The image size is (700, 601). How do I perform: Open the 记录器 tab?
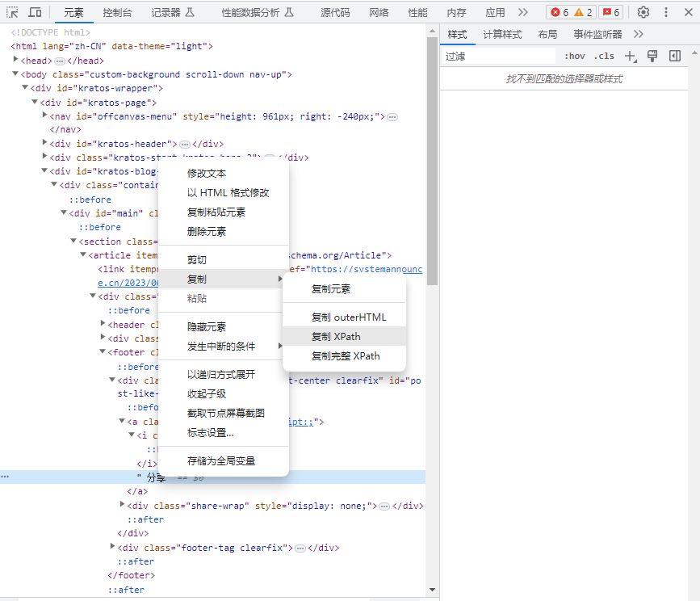(x=172, y=12)
